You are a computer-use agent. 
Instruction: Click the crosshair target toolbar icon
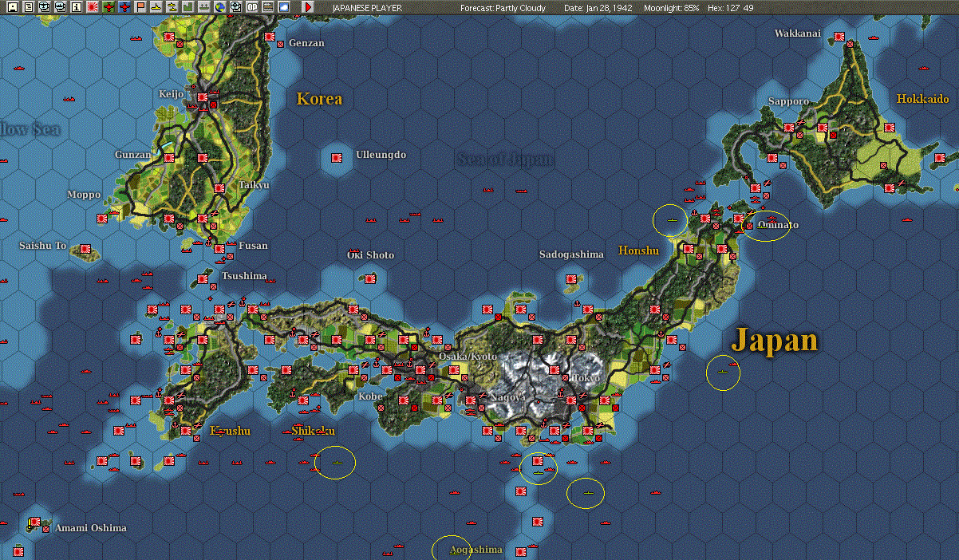[236, 7]
